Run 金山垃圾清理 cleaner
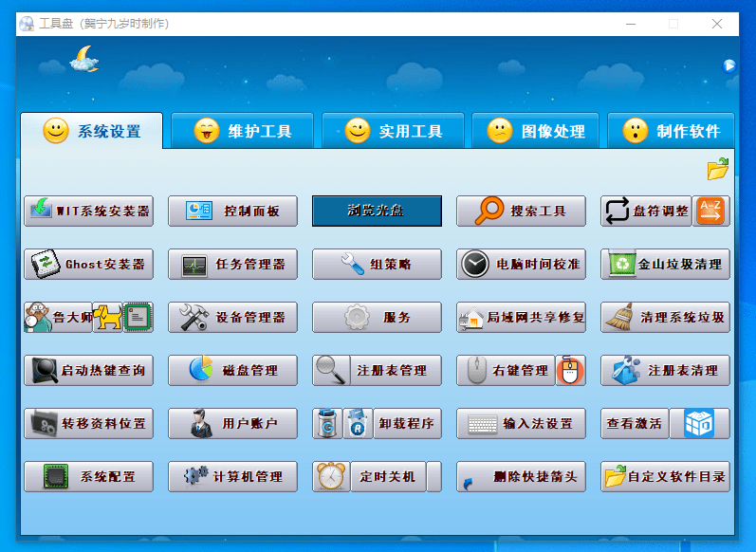The width and height of the screenshot is (756, 552). pos(665,264)
